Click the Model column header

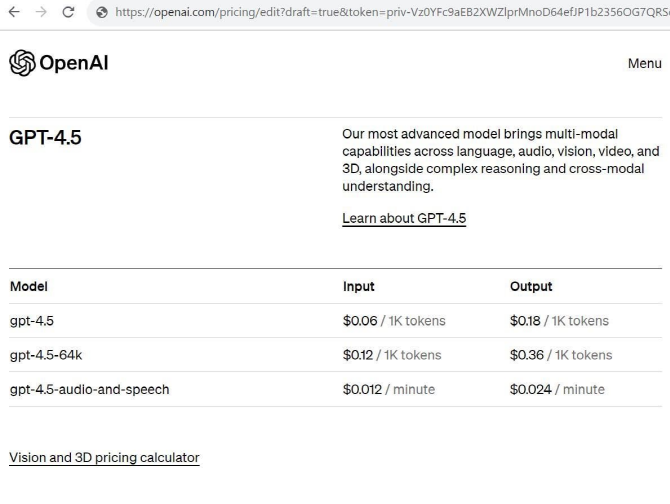pos(29,286)
